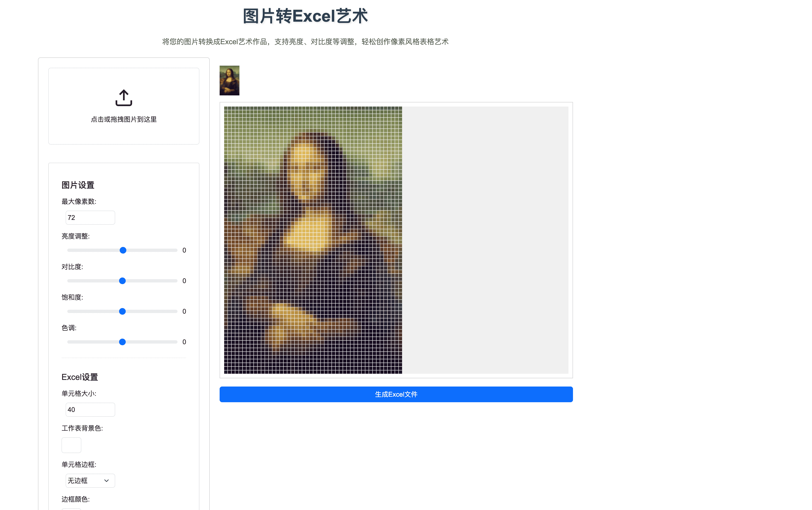Click the 图片设置 section heading
This screenshot has height=510, width=812.
(78, 185)
